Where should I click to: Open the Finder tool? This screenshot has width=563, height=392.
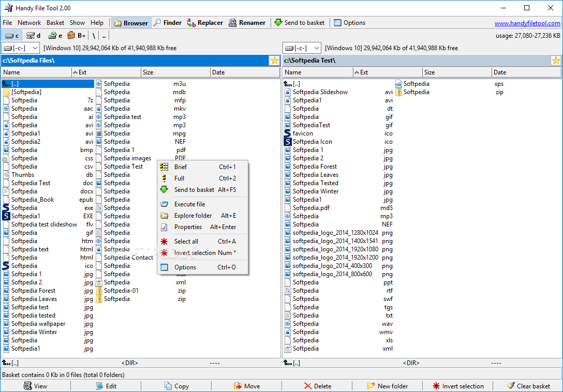click(168, 23)
